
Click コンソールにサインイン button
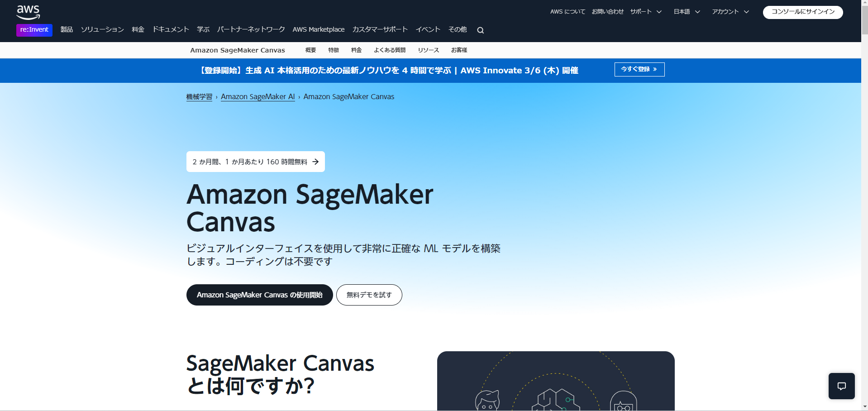point(803,12)
